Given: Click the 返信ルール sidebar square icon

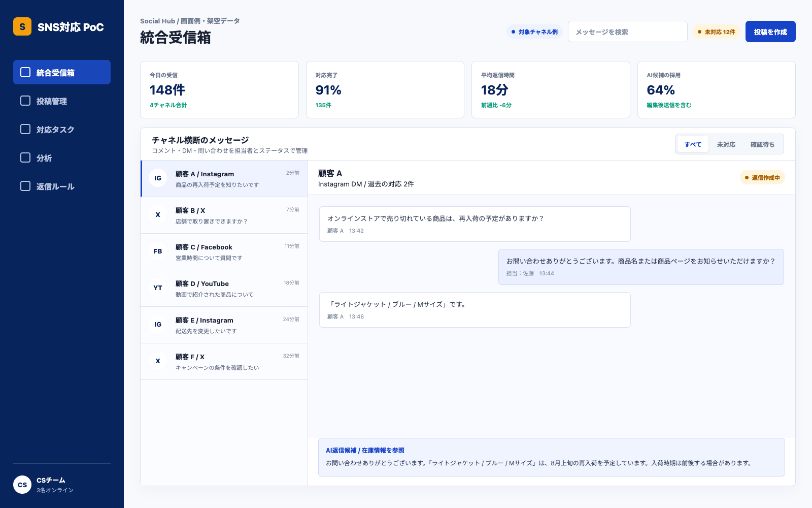Looking at the screenshot, I should click(25, 186).
